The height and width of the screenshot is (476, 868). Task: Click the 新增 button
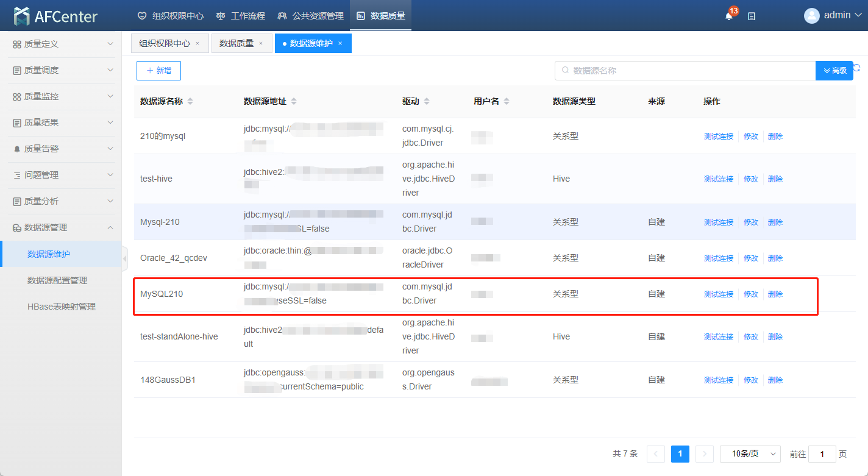pos(158,71)
